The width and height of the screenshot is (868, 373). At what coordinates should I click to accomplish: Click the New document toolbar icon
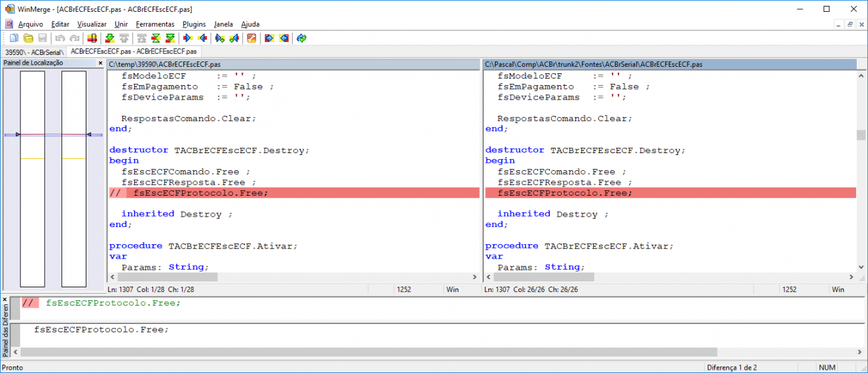pos(14,38)
